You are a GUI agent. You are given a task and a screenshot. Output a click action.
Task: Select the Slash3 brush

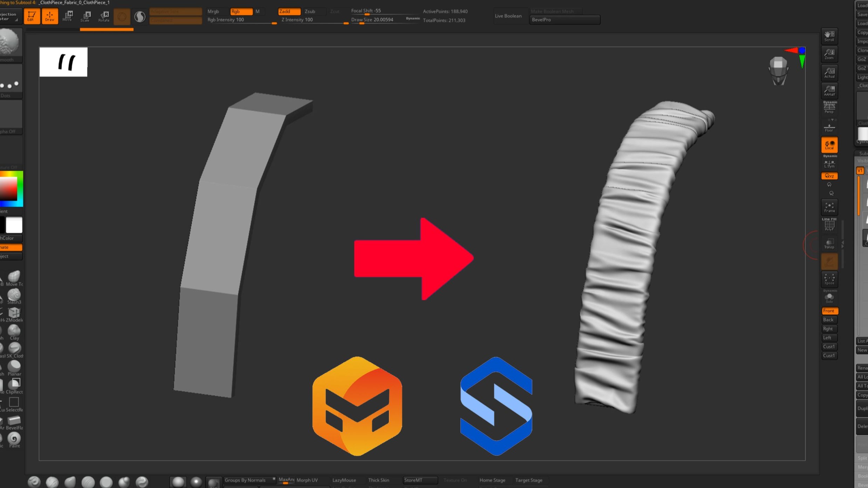(14, 296)
